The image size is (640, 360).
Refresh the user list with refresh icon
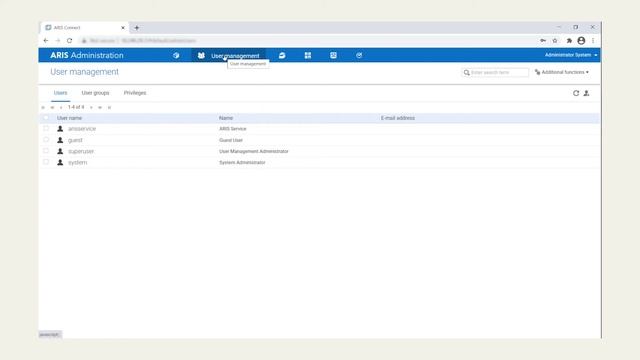click(x=576, y=93)
